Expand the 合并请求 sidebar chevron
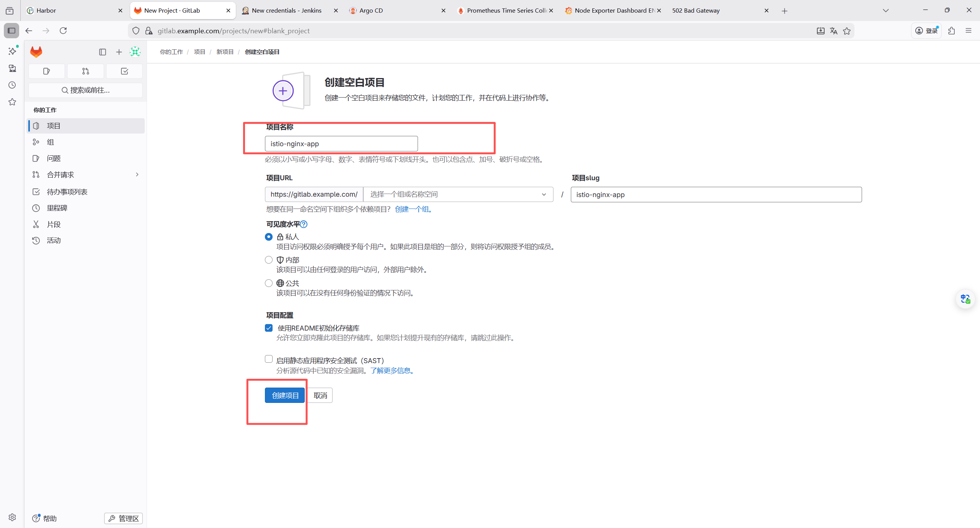The height and width of the screenshot is (528, 980). tap(137, 174)
